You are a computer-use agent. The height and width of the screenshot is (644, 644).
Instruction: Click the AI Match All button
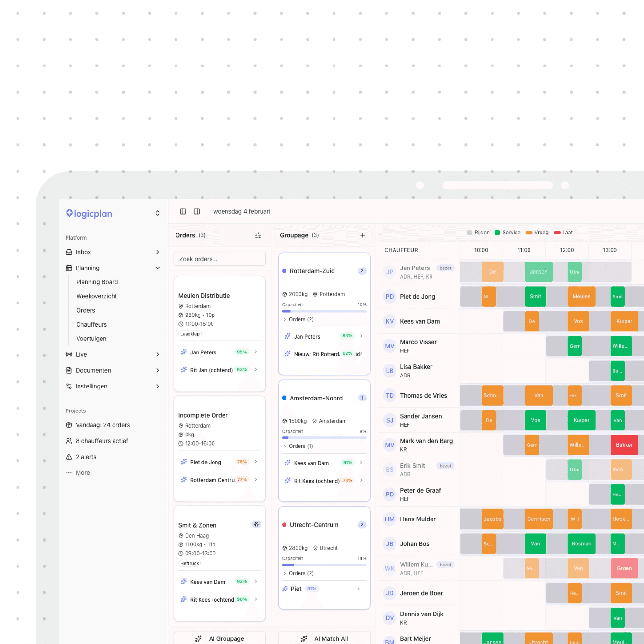point(324,638)
